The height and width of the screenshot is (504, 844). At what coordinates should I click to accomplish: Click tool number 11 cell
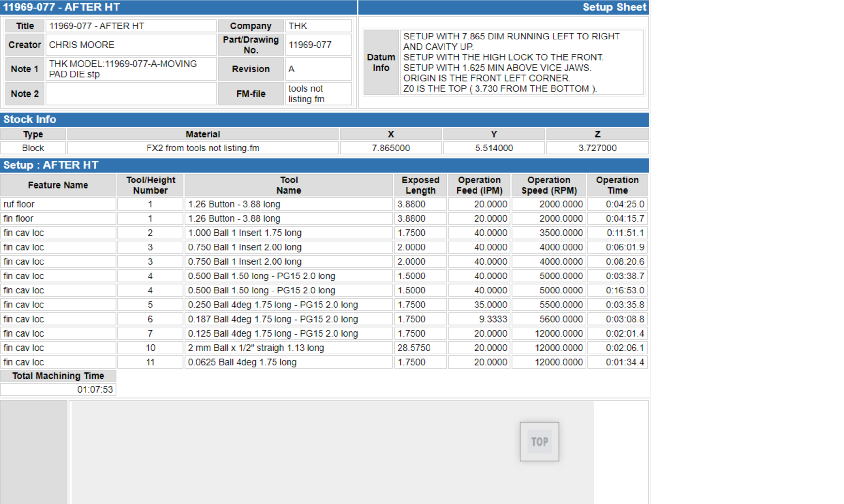pos(150,362)
